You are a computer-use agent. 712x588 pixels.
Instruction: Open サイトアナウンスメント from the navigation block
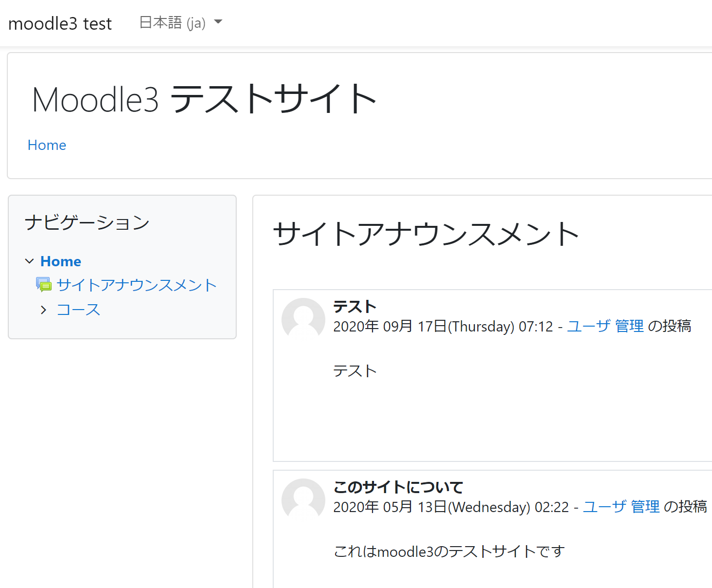point(136,285)
